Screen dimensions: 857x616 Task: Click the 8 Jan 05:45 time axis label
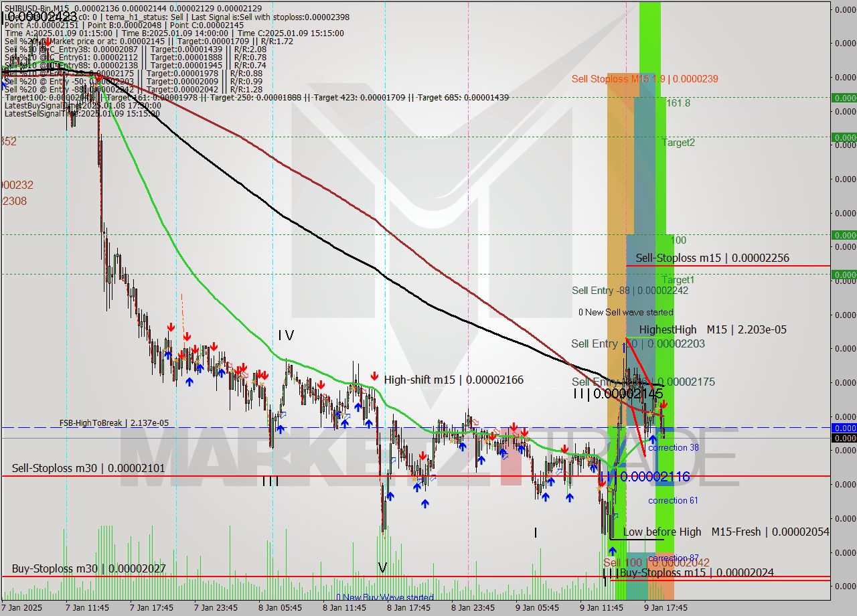[x=281, y=608]
